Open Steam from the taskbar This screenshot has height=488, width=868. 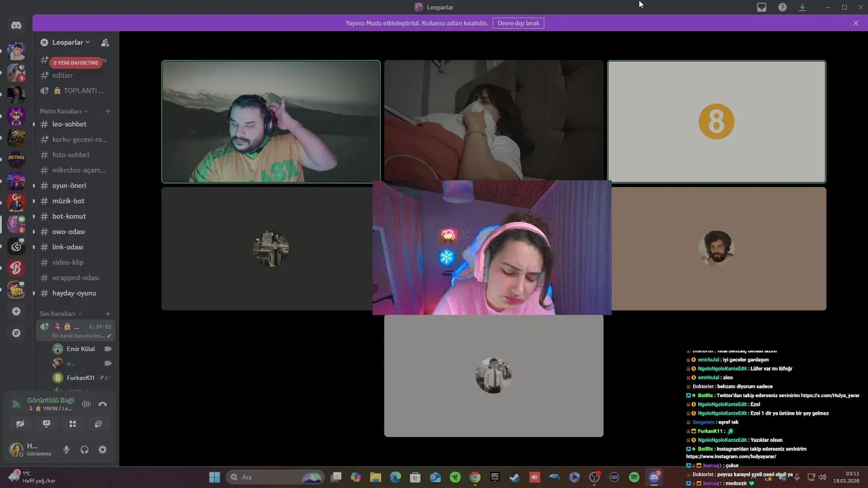coord(515,477)
